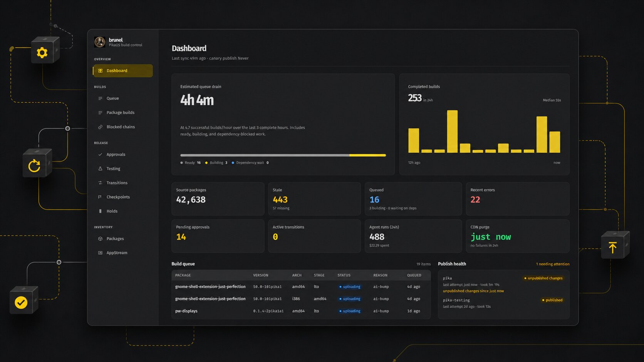644x362 pixels.
Task: Click the AppStream icon in Inventory
Action: (100, 253)
